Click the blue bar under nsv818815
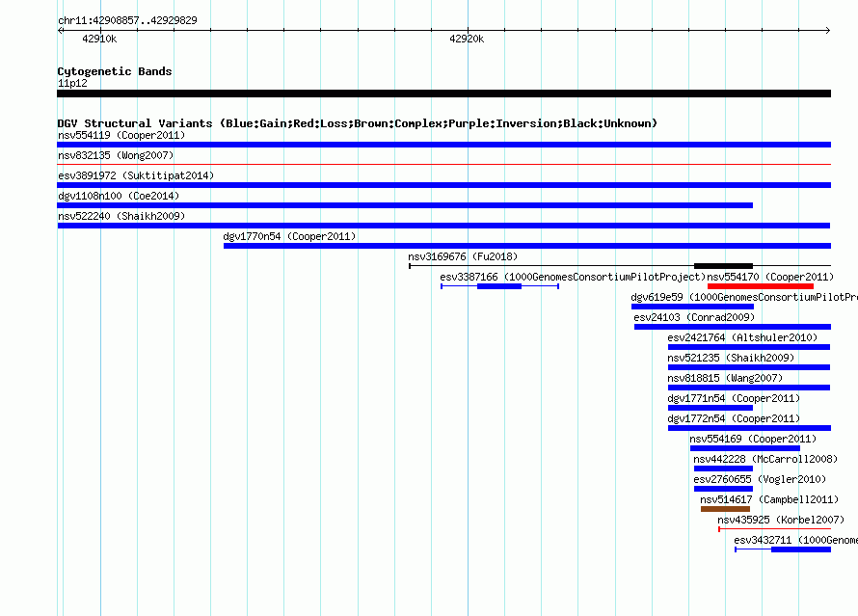The height and width of the screenshot is (616, 858). (x=749, y=388)
